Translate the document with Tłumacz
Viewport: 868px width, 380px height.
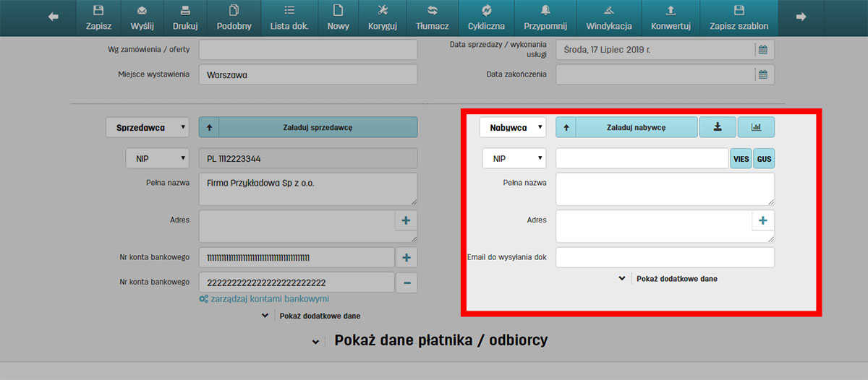point(433,17)
